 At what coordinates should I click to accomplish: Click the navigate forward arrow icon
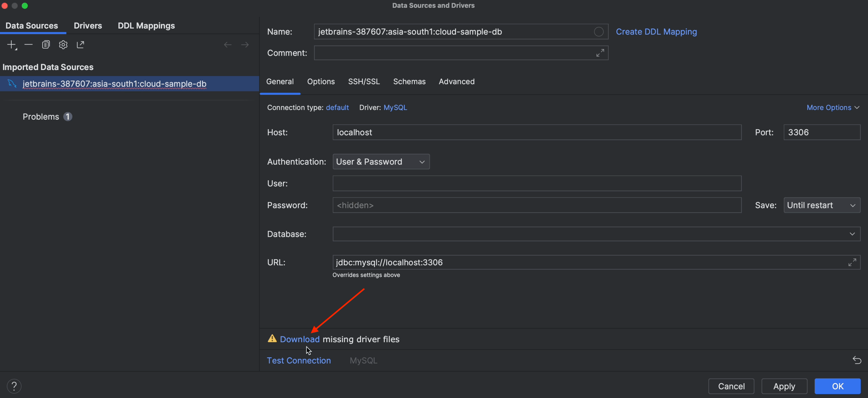[x=245, y=44]
